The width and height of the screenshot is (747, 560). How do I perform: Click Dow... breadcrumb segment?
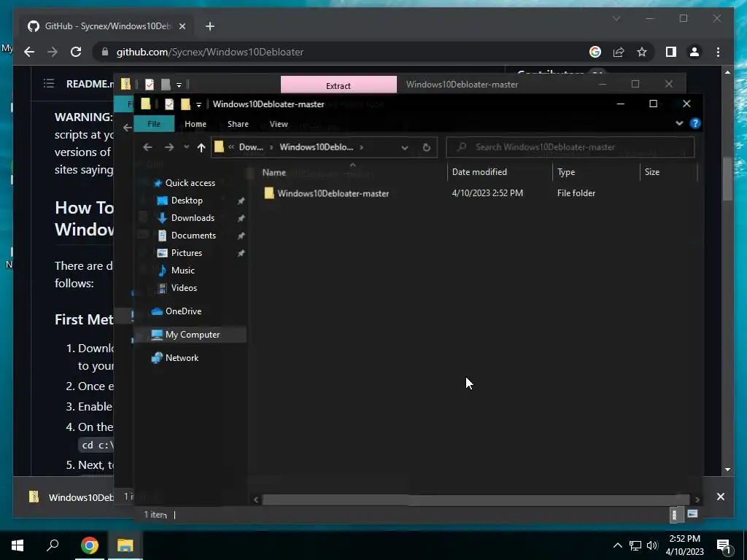251,147
